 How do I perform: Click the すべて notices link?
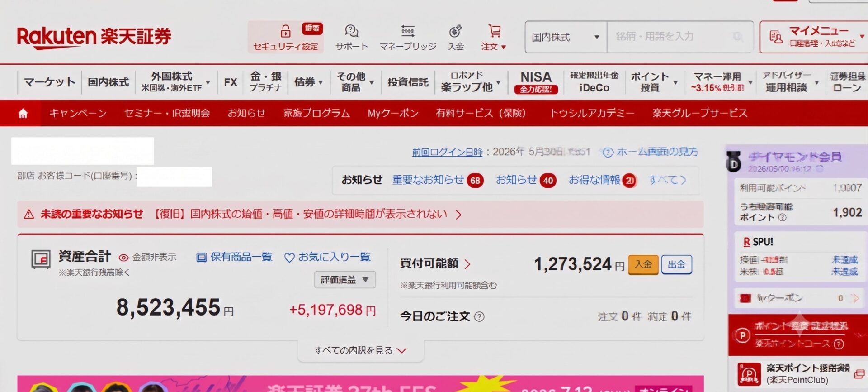[x=667, y=180]
